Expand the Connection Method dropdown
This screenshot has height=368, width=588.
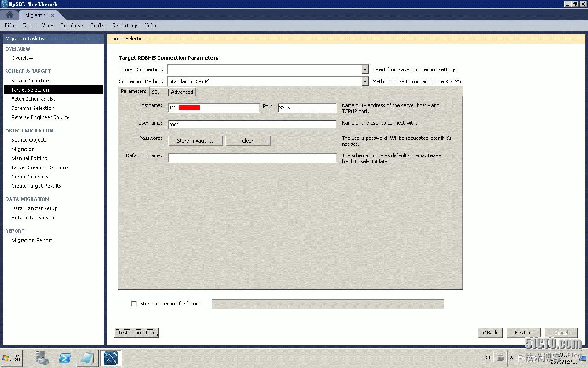[x=365, y=81]
